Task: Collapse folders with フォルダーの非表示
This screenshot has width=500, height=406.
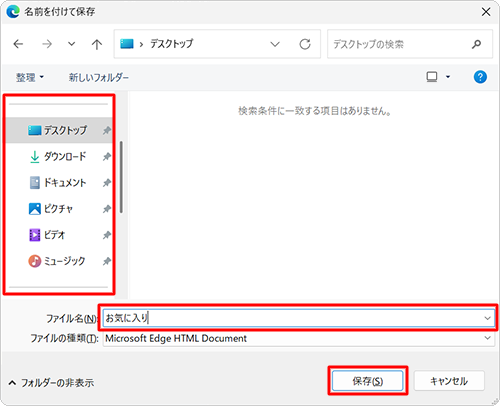Action: pyautogui.click(x=51, y=383)
